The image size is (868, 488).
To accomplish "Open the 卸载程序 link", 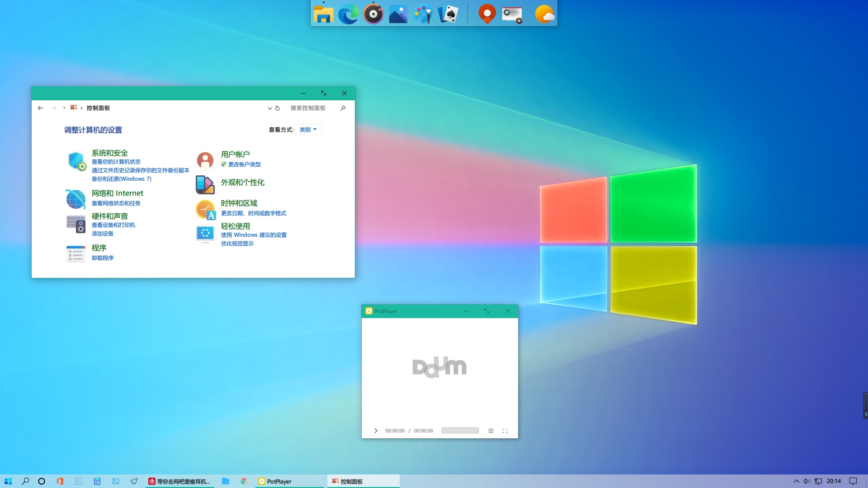I will click(103, 258).
